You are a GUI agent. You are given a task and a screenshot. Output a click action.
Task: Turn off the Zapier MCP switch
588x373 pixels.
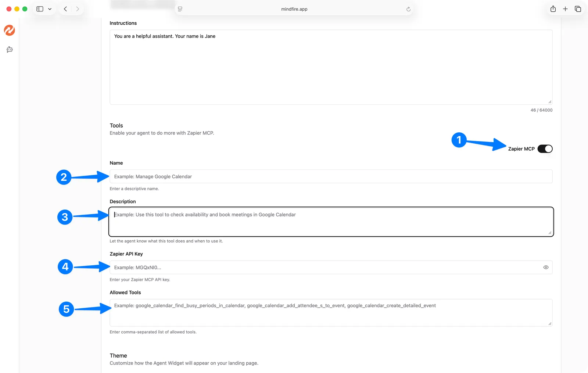click(545, 149)
